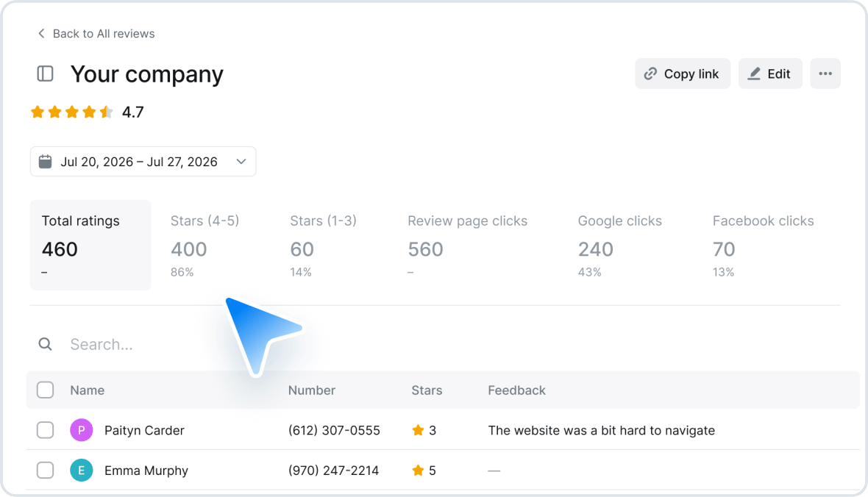
Task: Click phone number (970) 247-2214
Action: 333,471
